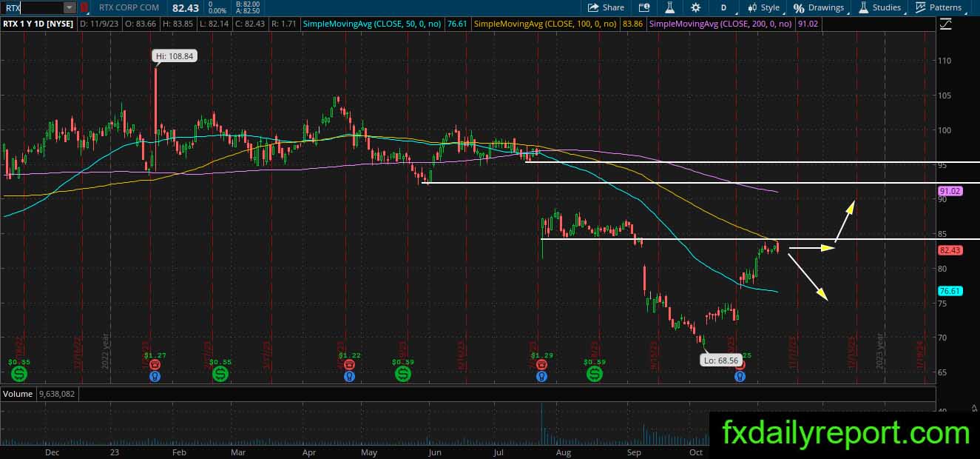Click the red earnings phone icon at $1.27
This screenshot has height=459, width=980.
pos(155,365)
